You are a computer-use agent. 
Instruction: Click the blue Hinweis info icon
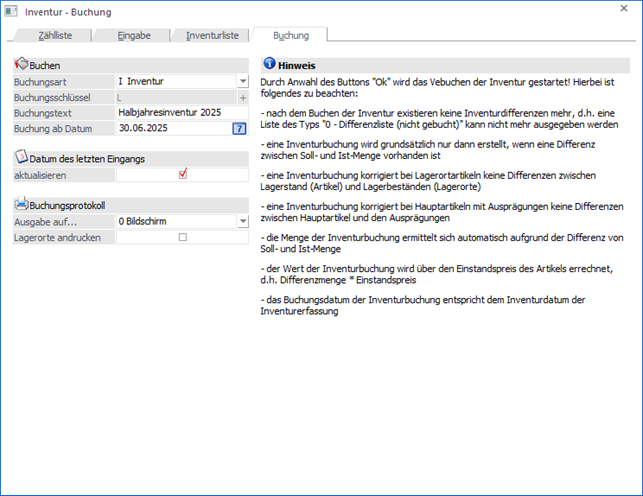(x=269, y=62)
